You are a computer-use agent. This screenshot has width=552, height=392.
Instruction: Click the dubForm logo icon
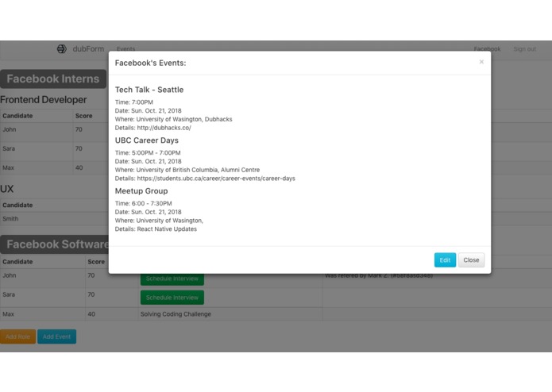coord(62,49)
